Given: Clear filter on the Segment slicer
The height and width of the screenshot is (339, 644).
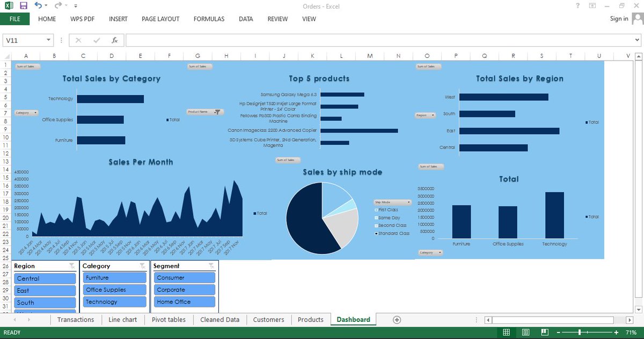Looking at the screenshot, I should point(211,266).
